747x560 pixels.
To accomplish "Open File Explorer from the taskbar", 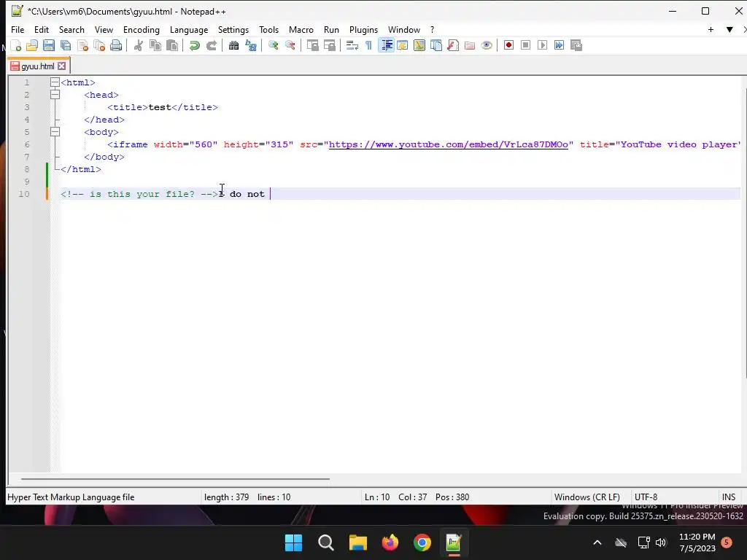I will (x=357, y=542).
